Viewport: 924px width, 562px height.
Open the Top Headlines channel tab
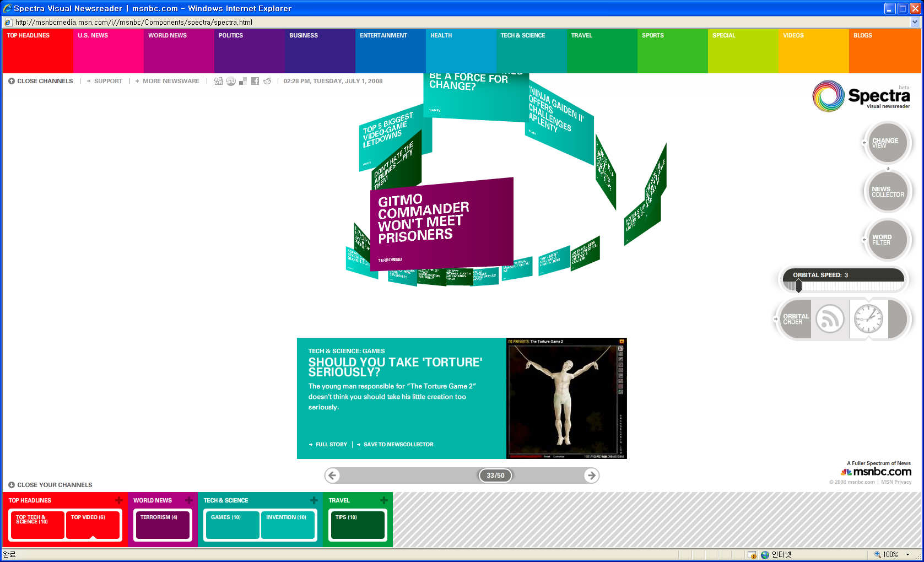[x=37, y=51]
